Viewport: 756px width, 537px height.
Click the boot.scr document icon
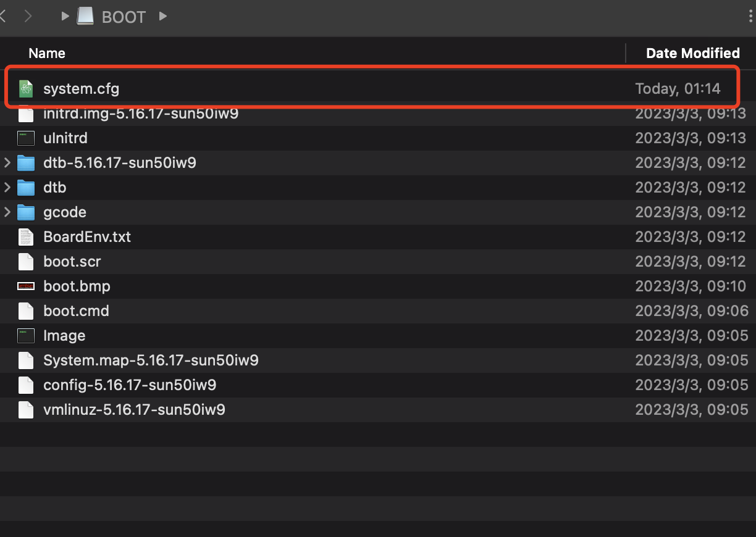click(x=25, y=262)
